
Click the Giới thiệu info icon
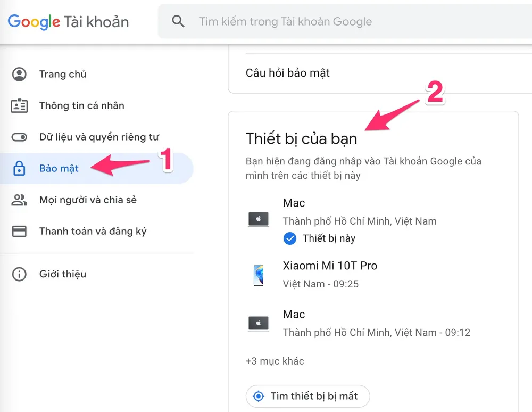pyautogui.click(x=19, y=274)
